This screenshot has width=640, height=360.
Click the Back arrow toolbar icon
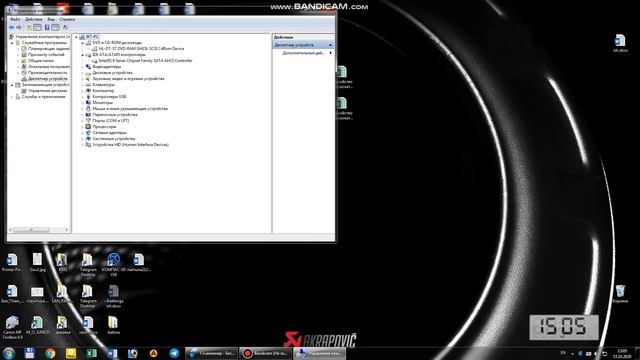[12, 27]
